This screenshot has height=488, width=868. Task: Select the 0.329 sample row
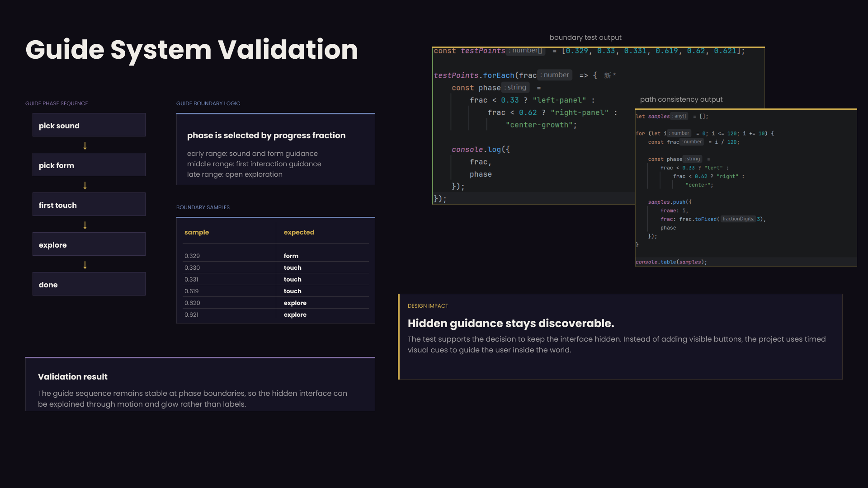(x=276, y=256)
